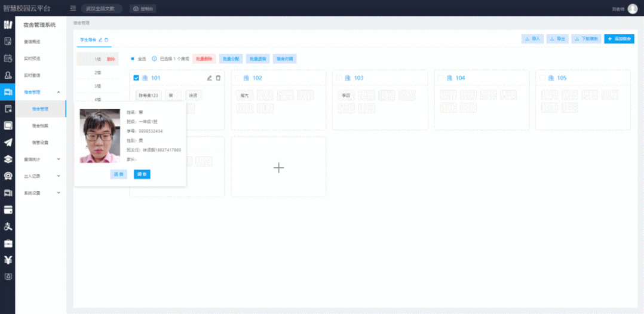Open 宿管设置 in the sidebar

coord(40,143)
